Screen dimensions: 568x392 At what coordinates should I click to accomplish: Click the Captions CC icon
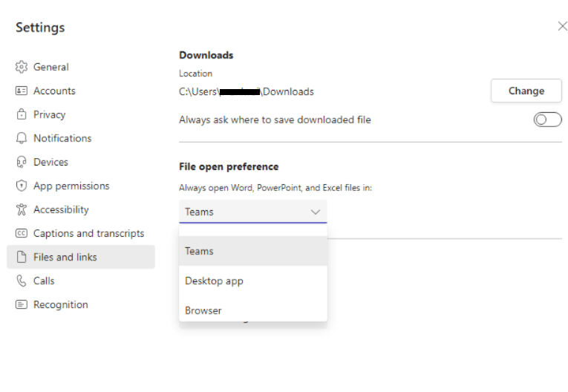coord(22,233)
